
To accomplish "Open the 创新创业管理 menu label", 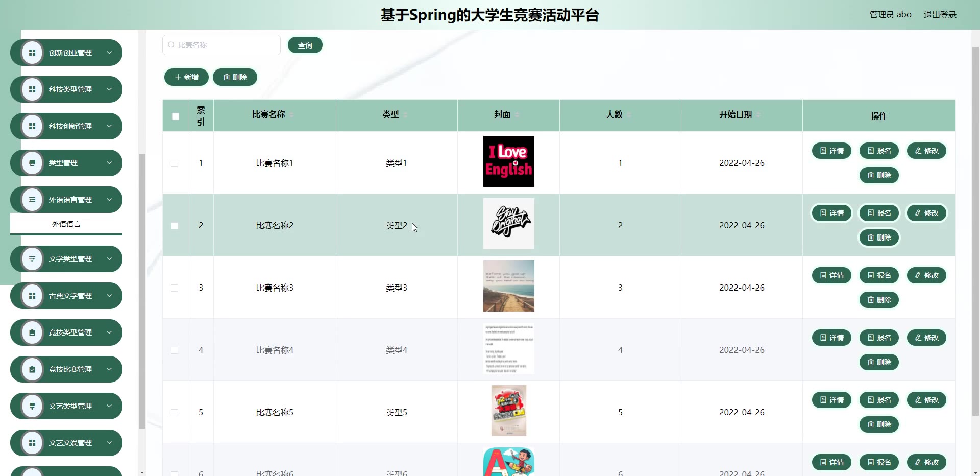I will point(70,53).
